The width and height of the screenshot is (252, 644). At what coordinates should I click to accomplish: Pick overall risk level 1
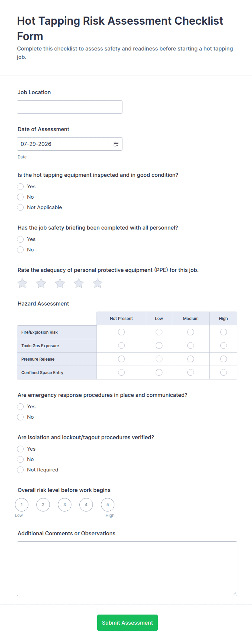coord(22,504)
